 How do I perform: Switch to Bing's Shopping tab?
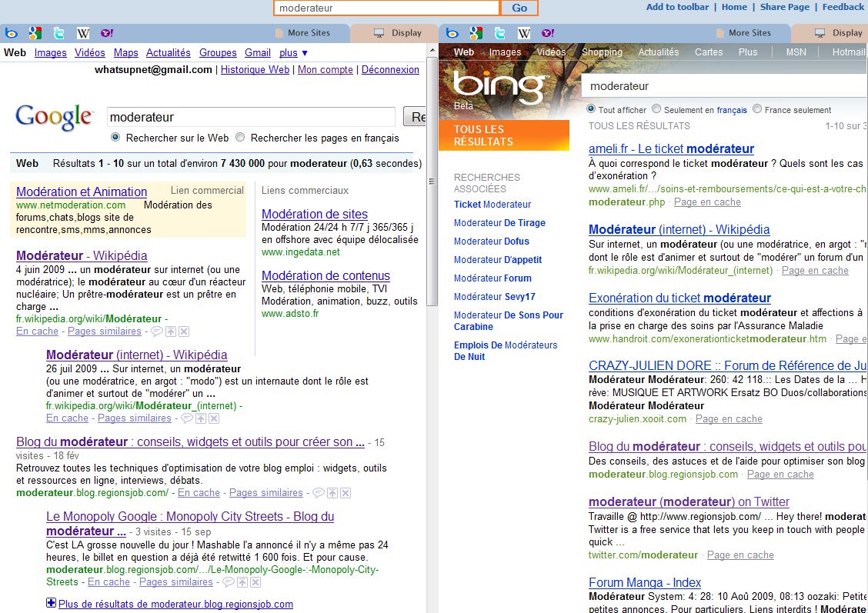tap(602, 52)
